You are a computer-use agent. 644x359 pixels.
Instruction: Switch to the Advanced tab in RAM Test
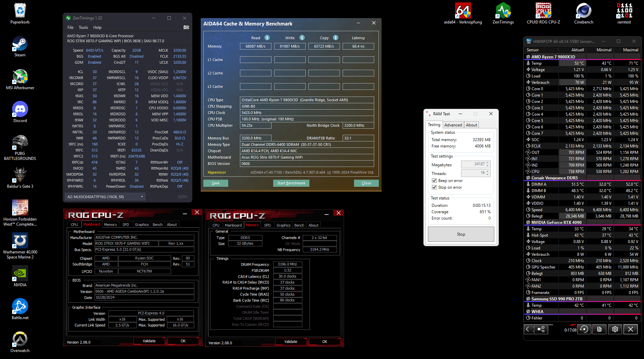pos(453,125)
